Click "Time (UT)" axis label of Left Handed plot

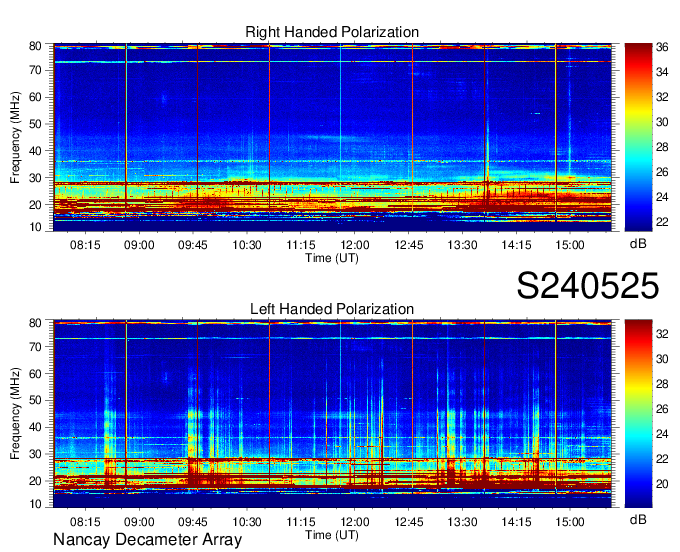[x=332, y=535]
